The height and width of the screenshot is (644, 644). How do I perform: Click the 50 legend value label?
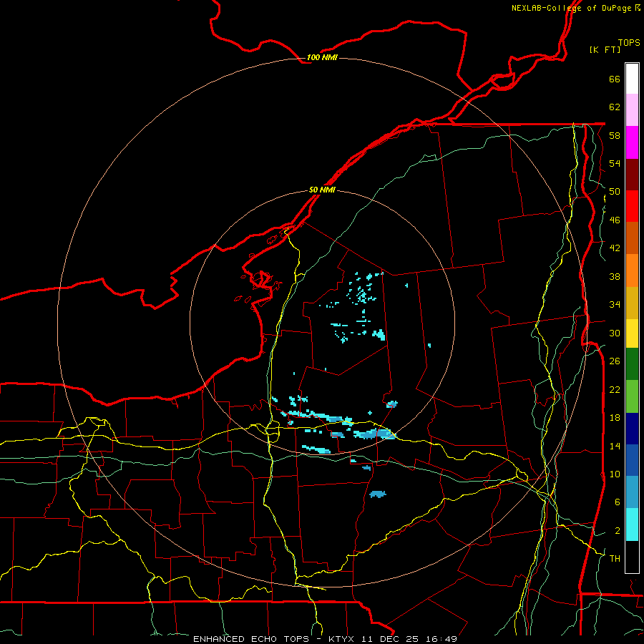615,192
